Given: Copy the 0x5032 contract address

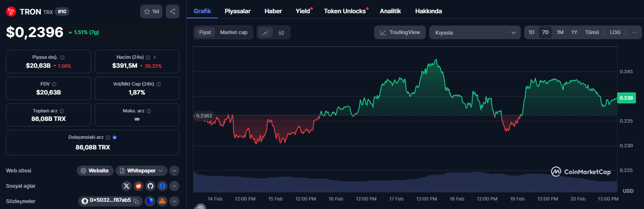Looking at the screenshot, I should (x=136, y=201).
